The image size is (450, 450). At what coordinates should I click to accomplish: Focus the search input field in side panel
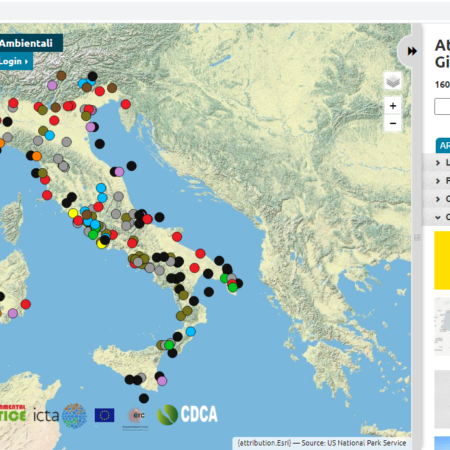coord(442,107)
